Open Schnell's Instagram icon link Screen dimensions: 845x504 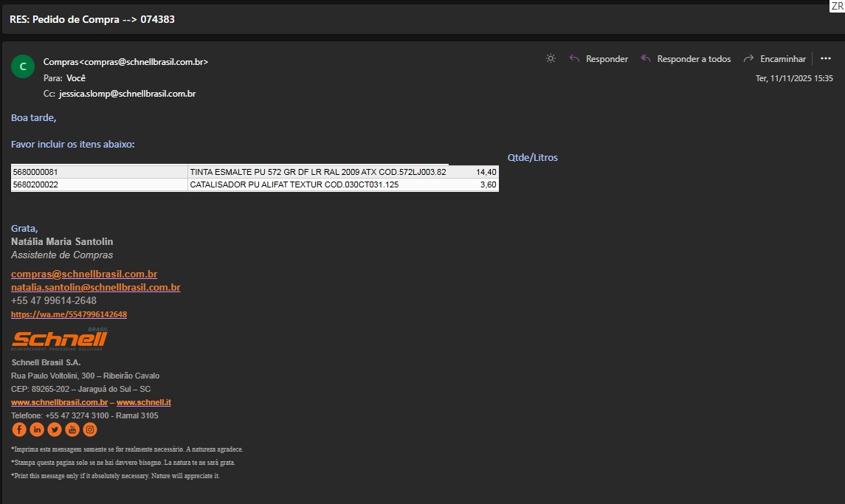(90, 429)
